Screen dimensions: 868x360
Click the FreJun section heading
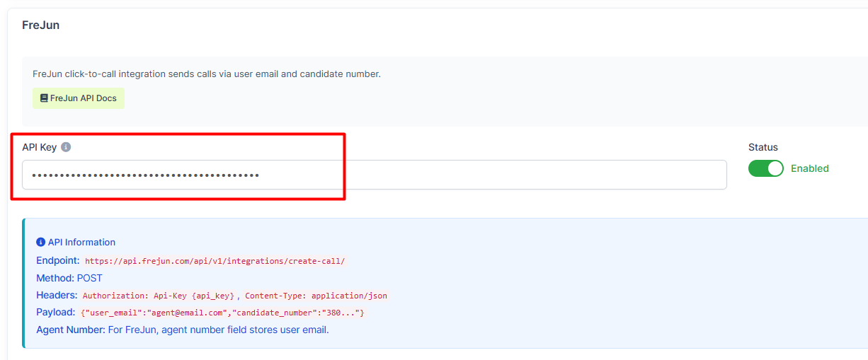coord(40,25)
